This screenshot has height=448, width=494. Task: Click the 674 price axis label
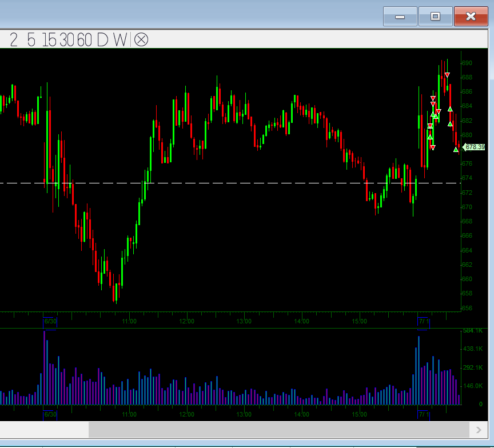coord(467,178)
